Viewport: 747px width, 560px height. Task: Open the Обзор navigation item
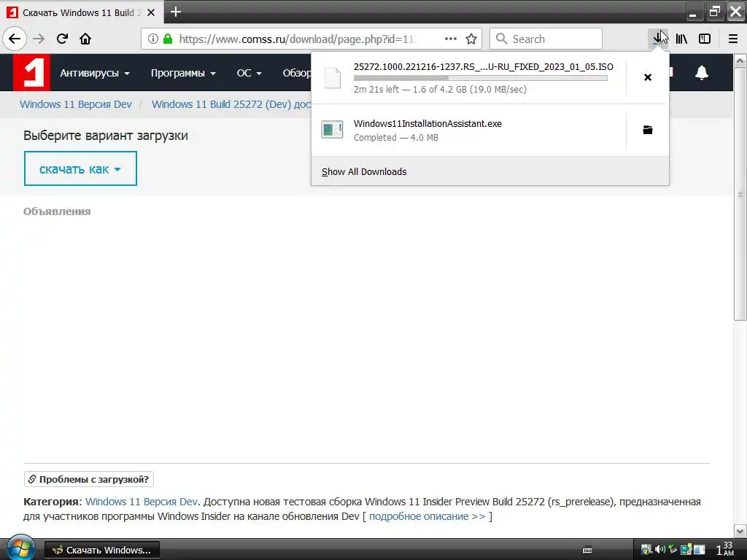296,73
